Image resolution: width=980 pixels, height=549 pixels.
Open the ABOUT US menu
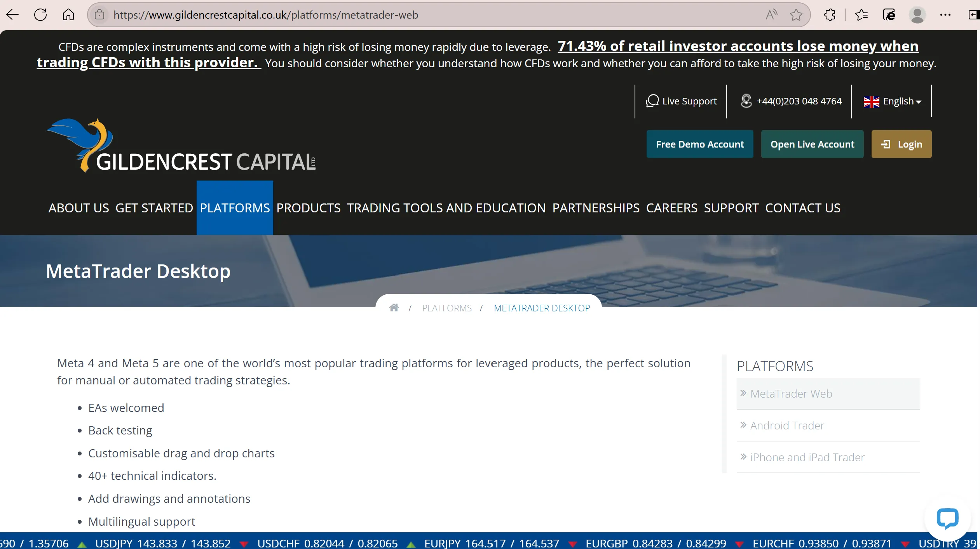tap(79, 208)
